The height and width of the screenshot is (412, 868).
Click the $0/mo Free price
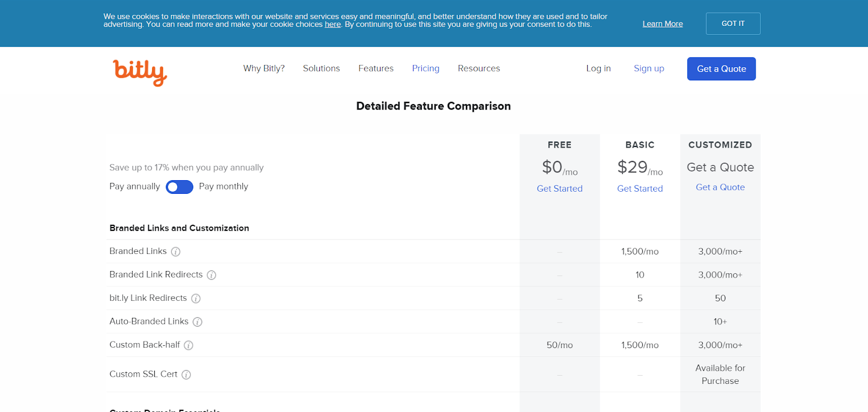tap(560, 167)
